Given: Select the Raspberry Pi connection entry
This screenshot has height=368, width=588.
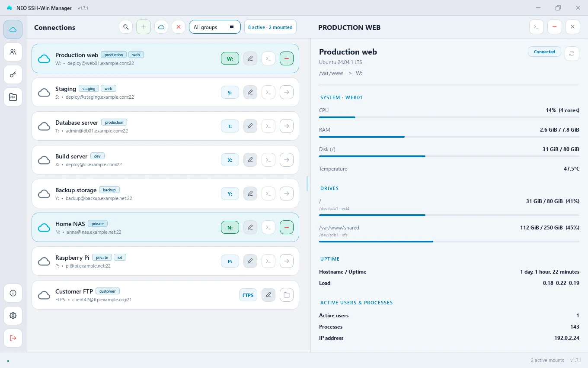Looking at the screenshot, I should coord(165,261).
